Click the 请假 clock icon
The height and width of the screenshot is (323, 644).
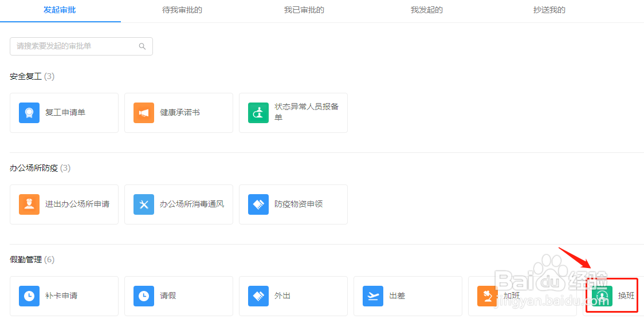coord(144,296)
